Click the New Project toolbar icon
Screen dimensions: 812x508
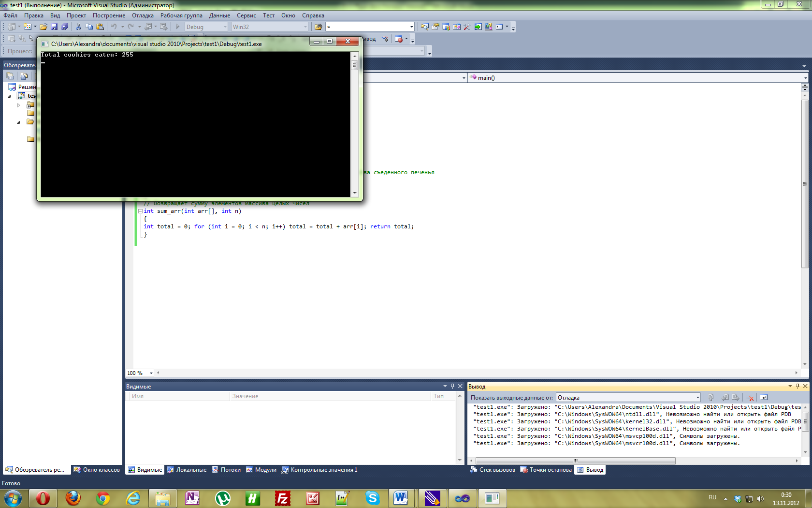pyautogui.click(x=12, y=27)
